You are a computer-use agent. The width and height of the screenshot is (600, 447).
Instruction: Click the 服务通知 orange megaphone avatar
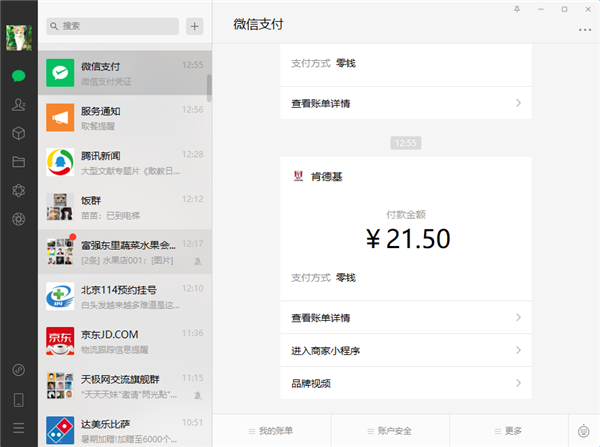click(60, 117)
